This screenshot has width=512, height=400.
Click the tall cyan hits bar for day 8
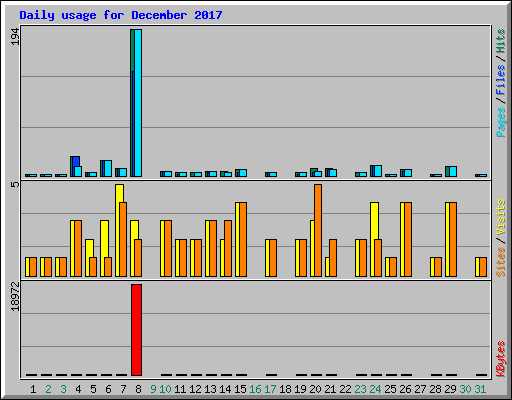coord(138,103)
